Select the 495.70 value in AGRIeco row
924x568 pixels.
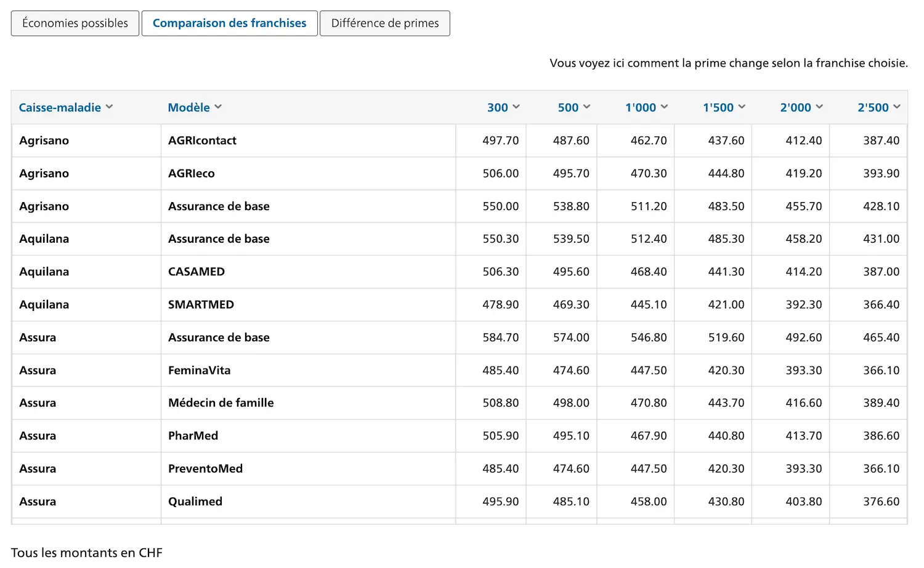[571, 173]
